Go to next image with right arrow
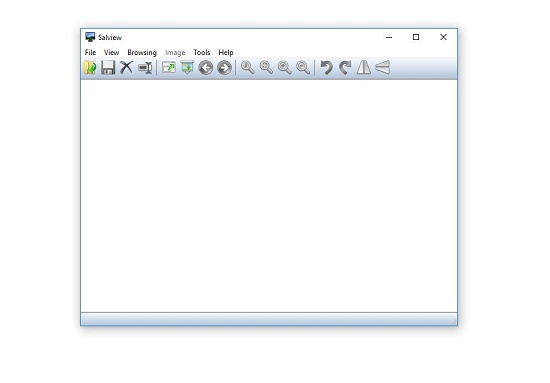Image resolution: width=550 pixels, height=383 pixels. point(224,68)
